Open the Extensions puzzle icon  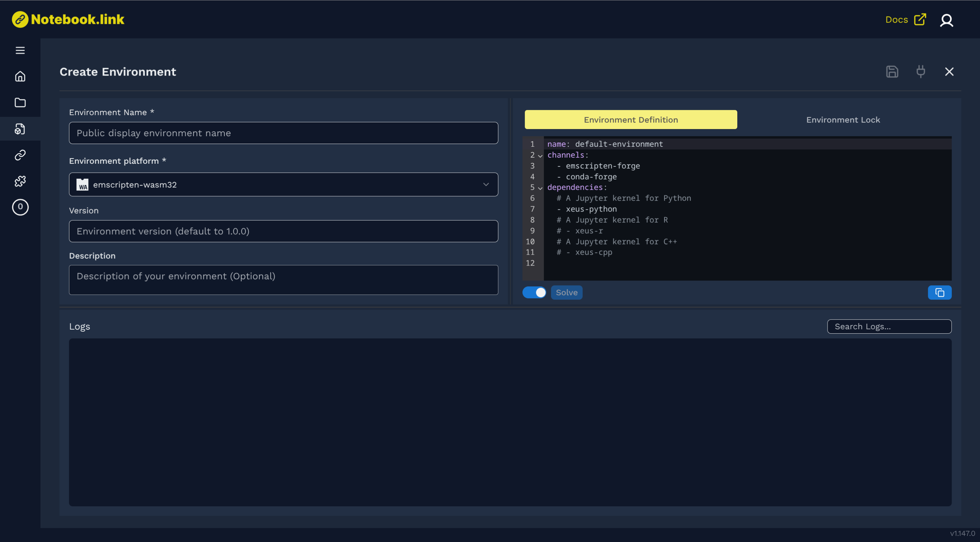[20, 181]
